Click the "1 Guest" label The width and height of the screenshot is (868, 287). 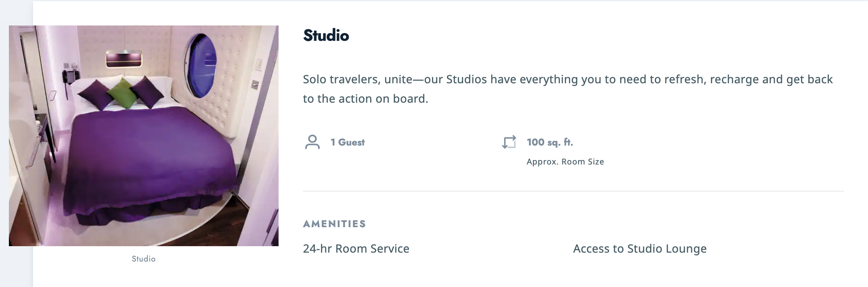coord(348,142)
